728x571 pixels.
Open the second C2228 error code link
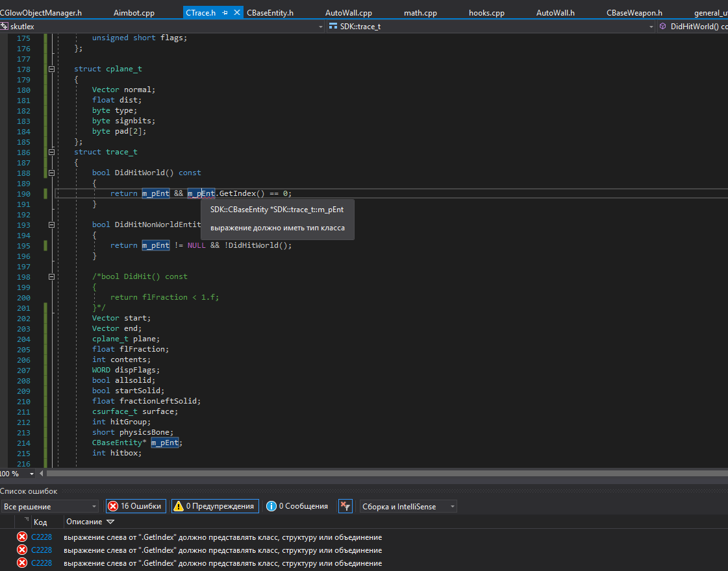(x=42, y=550)
